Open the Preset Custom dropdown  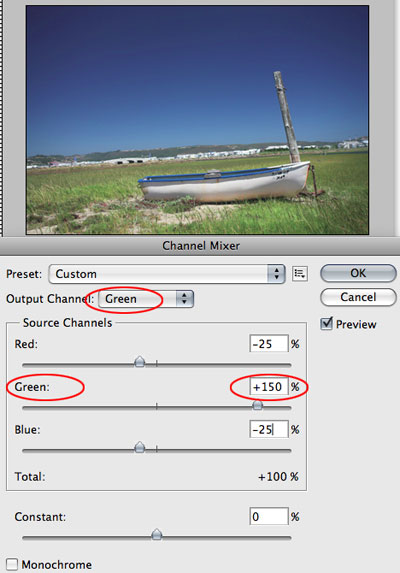[167, 274]
